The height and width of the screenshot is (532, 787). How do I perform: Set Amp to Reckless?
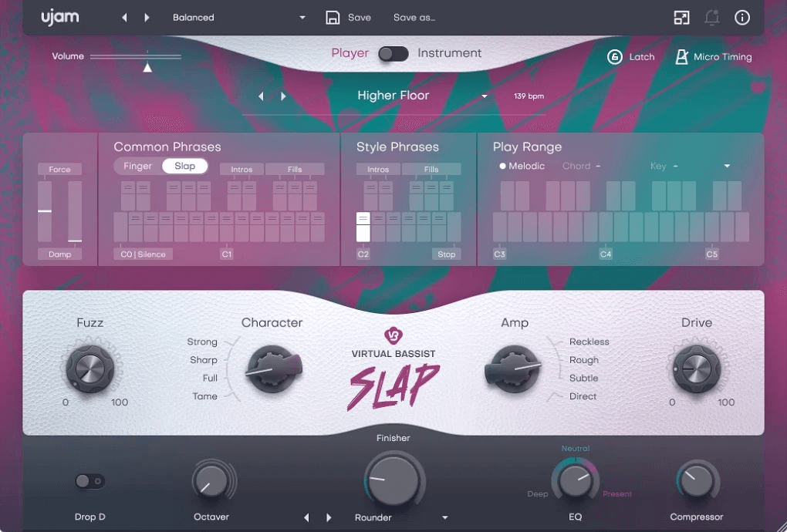click(589, 342)
